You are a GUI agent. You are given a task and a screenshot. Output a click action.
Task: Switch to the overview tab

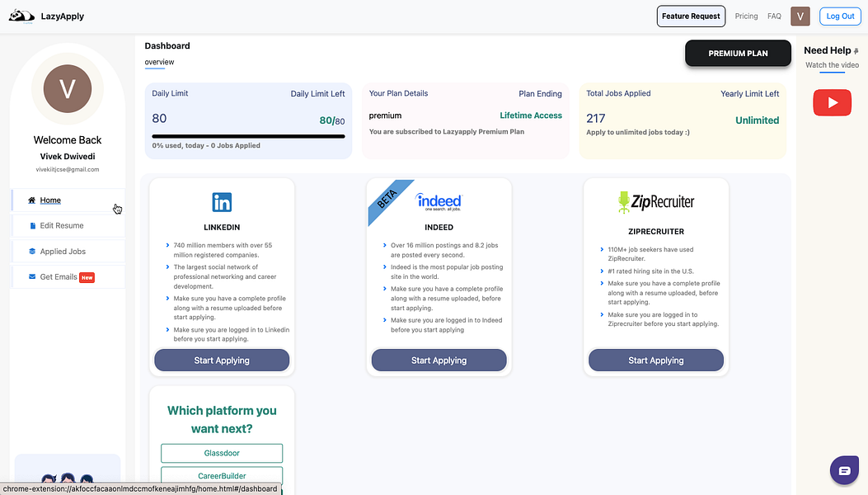click(x=158, y=61)
